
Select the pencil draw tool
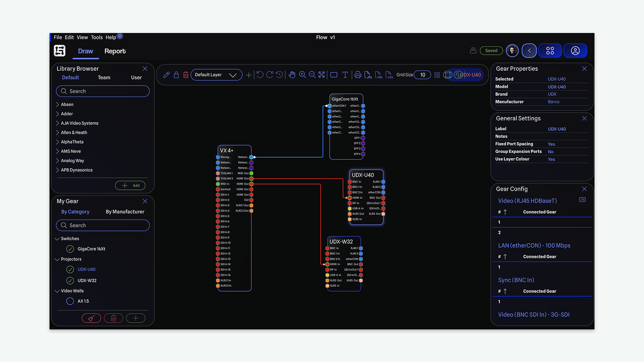click(x=166, y=75)
